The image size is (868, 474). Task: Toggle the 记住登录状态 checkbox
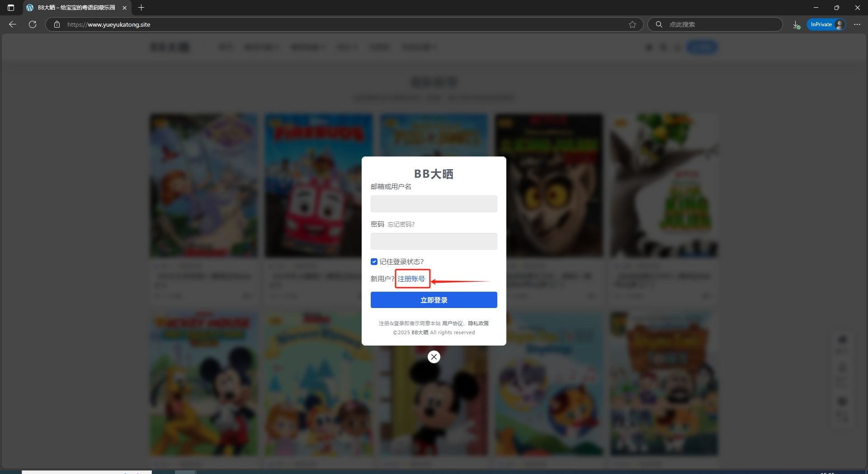tap(374, 262)
